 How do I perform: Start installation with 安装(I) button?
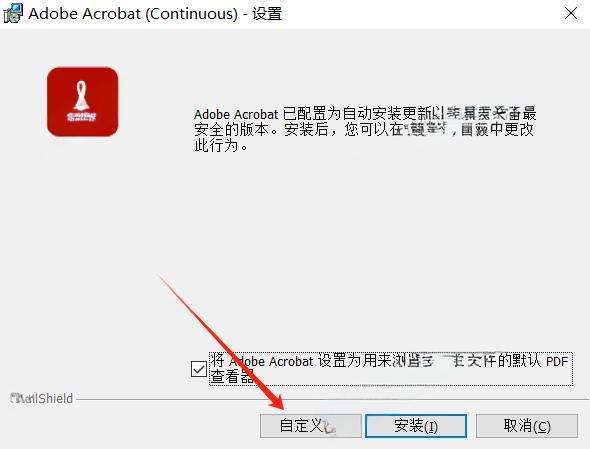click(416, 426)
